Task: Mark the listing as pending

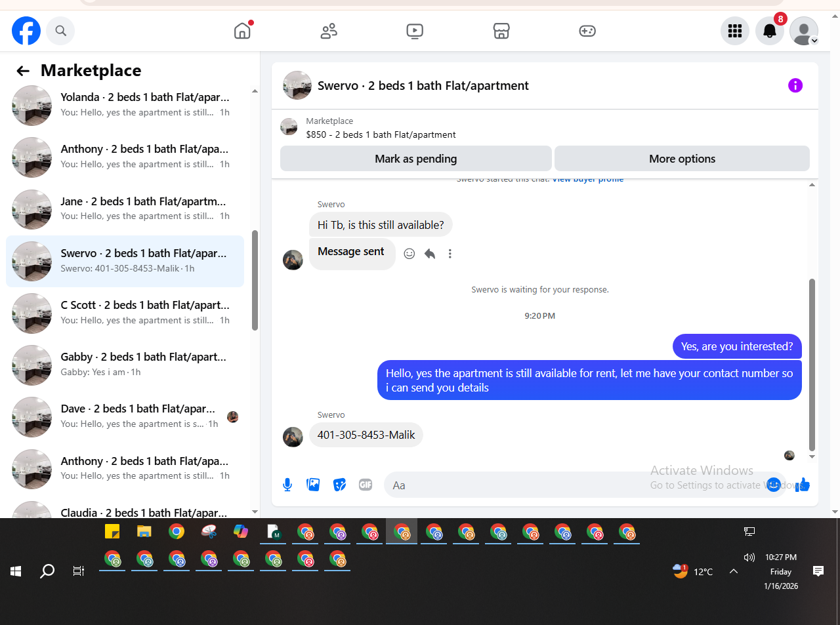Action: [416, 159]
